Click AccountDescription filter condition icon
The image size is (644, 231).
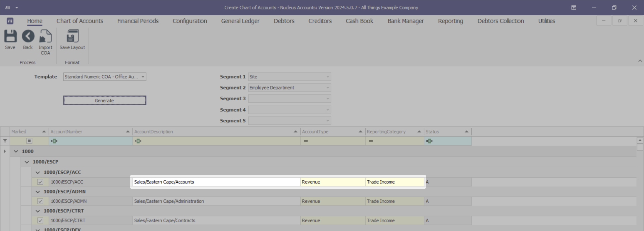(x=138, y=141)
